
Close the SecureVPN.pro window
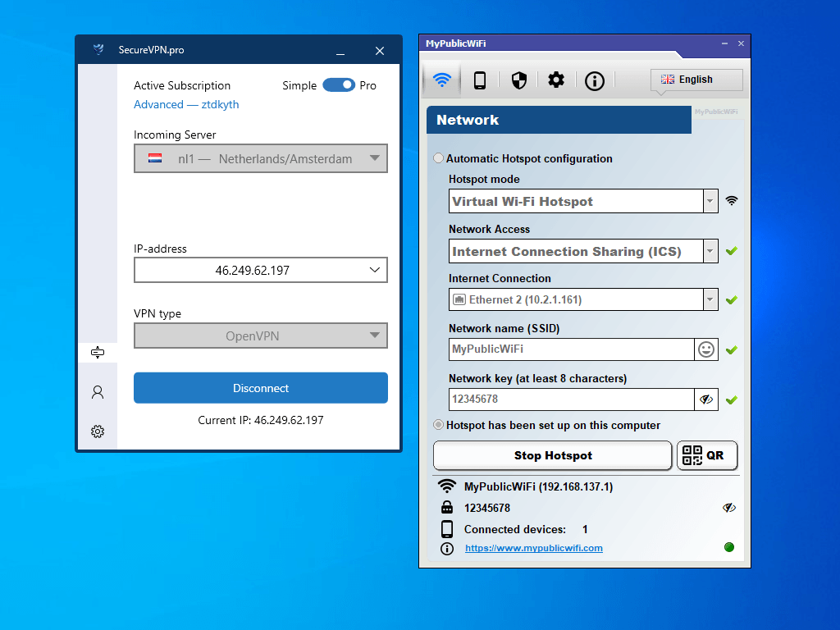(x=380, y=51)
